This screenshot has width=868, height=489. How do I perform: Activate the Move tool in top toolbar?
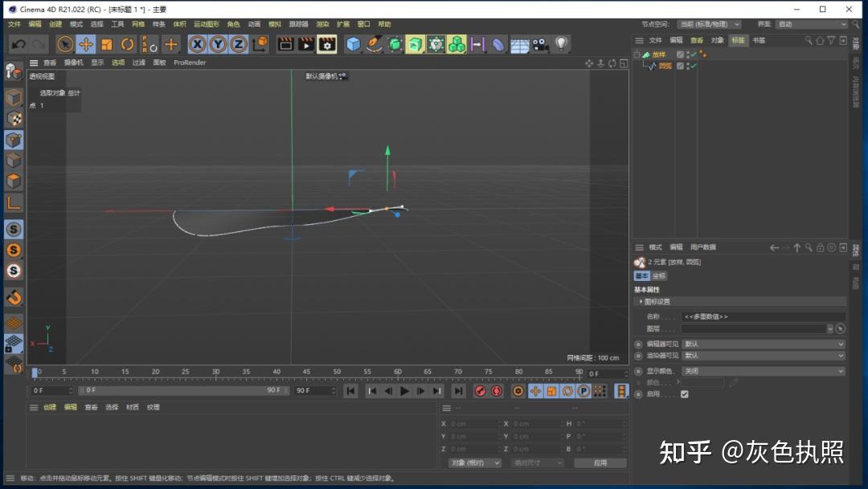[x=86, y=44]
